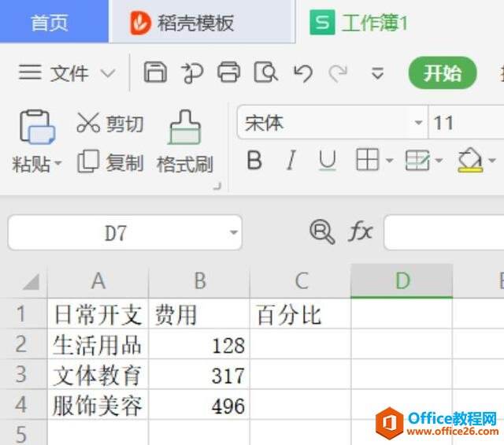Click cell with value 496
Screen dimensions: 504x445
pos(199,405)
